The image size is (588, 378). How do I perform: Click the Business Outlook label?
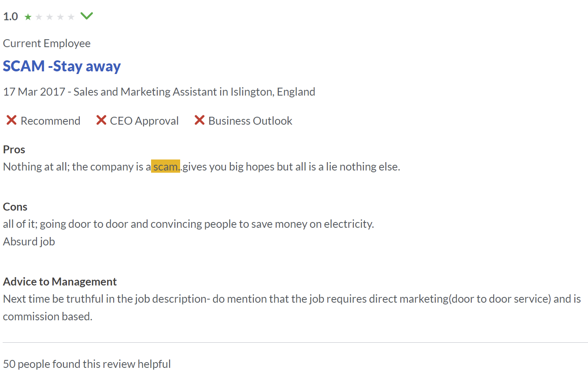[250, 121]
